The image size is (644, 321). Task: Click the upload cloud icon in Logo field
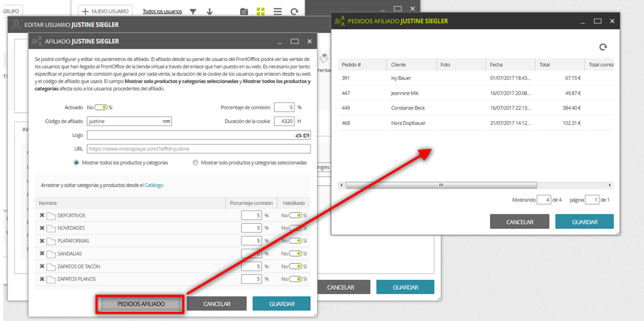pos(299,136)
